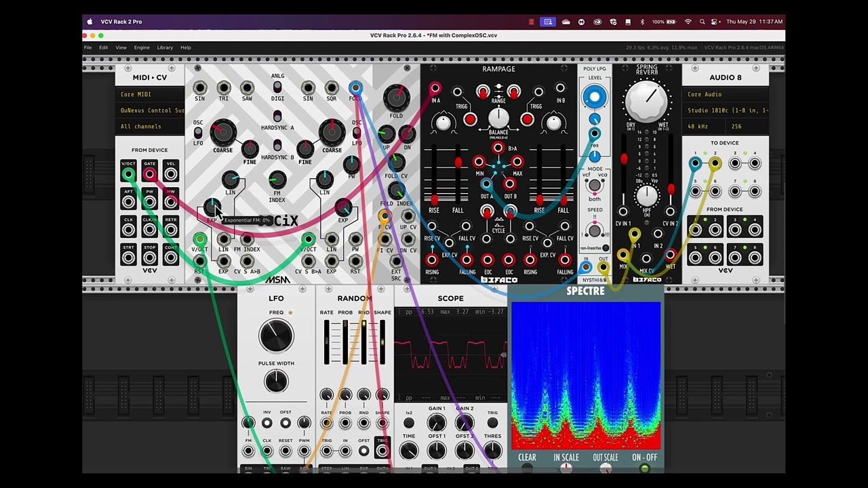Click the Scope 1x2 button
868x488 pixels.
click(409, 424)
